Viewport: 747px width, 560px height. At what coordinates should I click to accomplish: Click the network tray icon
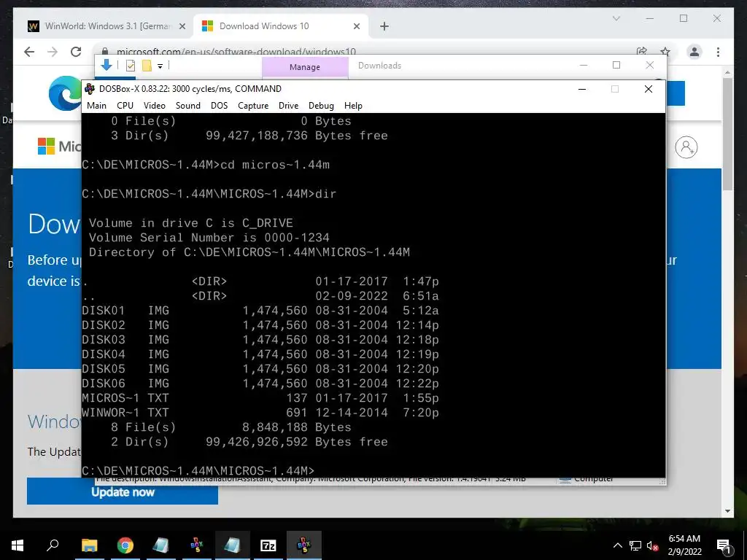click(x=635, y=545)
